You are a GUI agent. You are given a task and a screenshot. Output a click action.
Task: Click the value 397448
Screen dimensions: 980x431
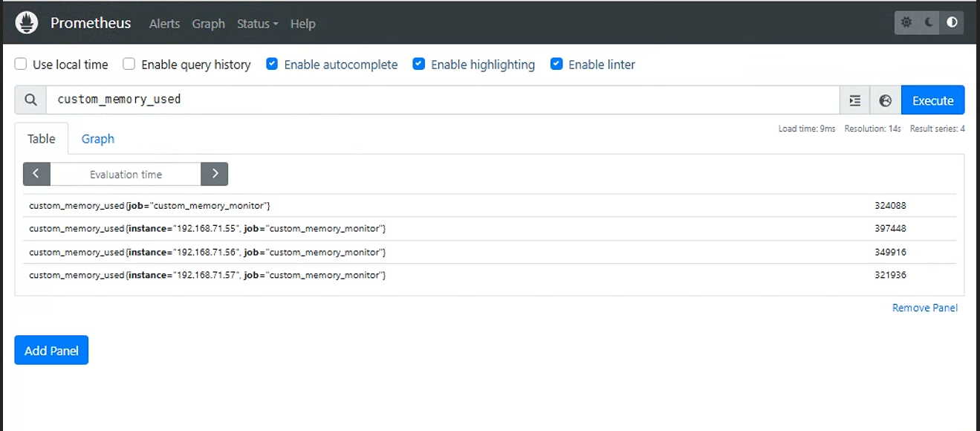tap(890, 229)
